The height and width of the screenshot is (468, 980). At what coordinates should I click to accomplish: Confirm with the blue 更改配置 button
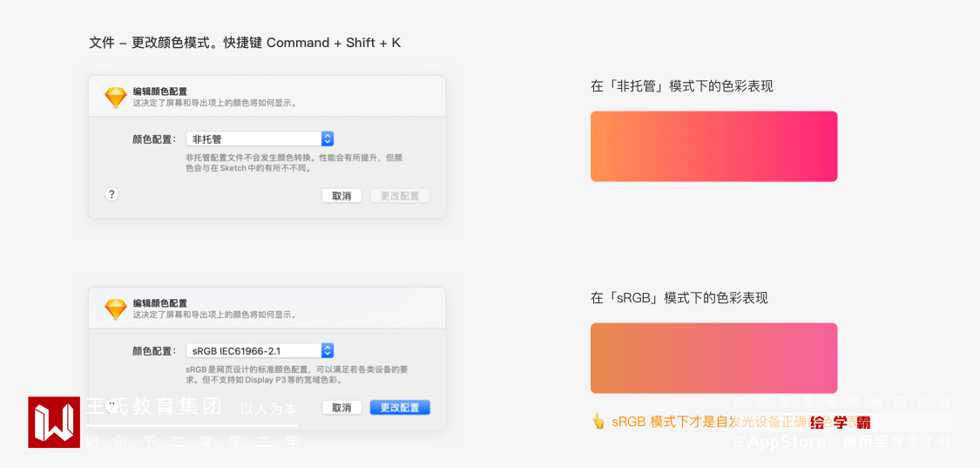tap(400, 408)
